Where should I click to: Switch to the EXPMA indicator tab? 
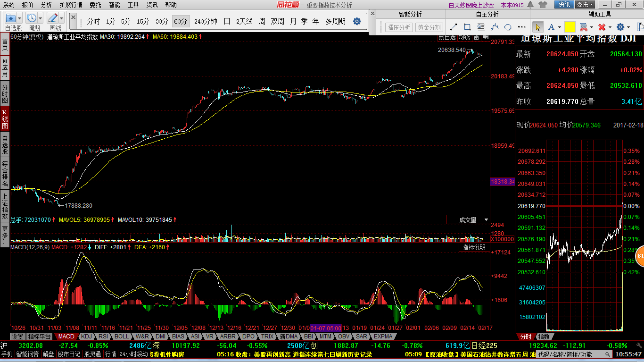coord(383,337)
